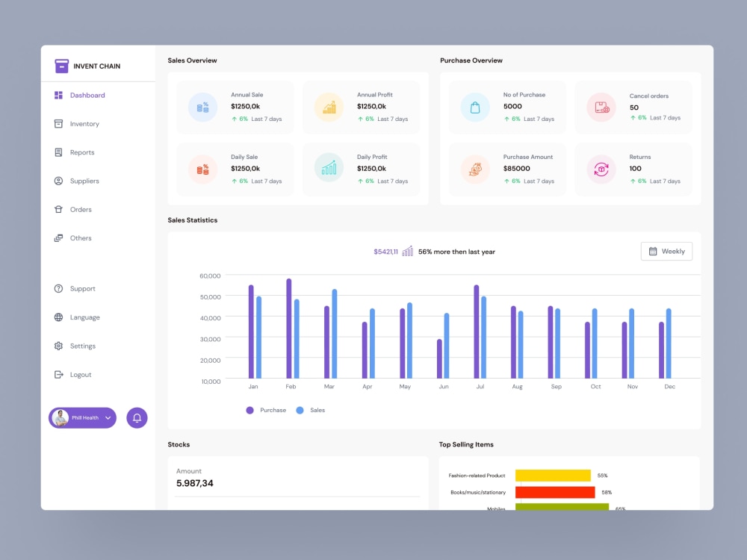Screen dimensions: 747x560
Task: Expand the Phill Health account chevron
Action: pyautogui.click(x=108, y=418)
